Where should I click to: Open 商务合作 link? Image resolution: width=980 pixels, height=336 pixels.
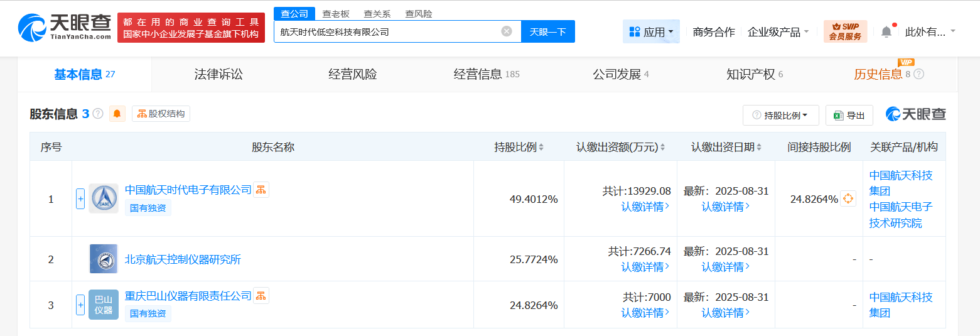[714, 31]
